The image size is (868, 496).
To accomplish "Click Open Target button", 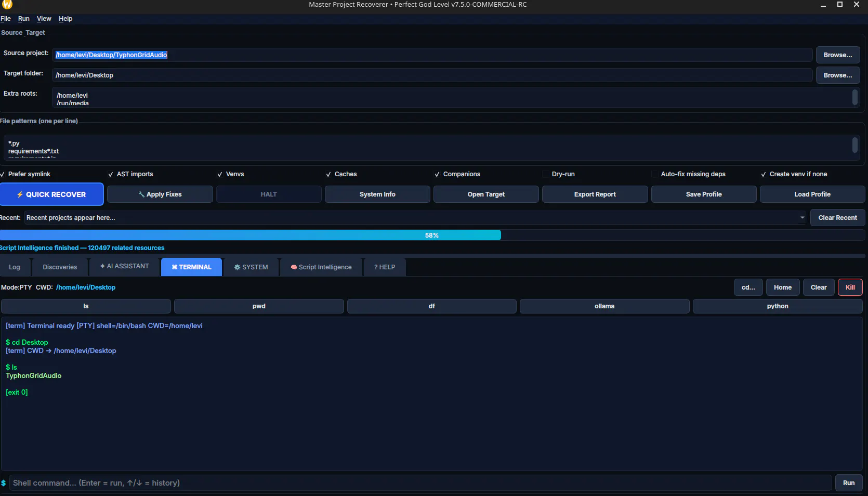I will 486,194.
